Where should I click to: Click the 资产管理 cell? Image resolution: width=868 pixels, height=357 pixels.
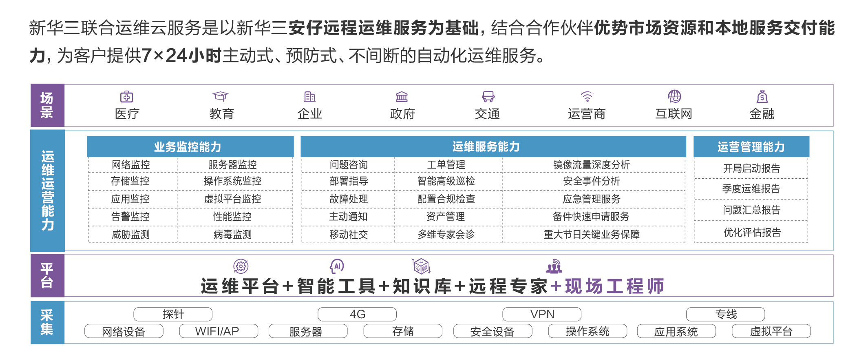point(448,217)
